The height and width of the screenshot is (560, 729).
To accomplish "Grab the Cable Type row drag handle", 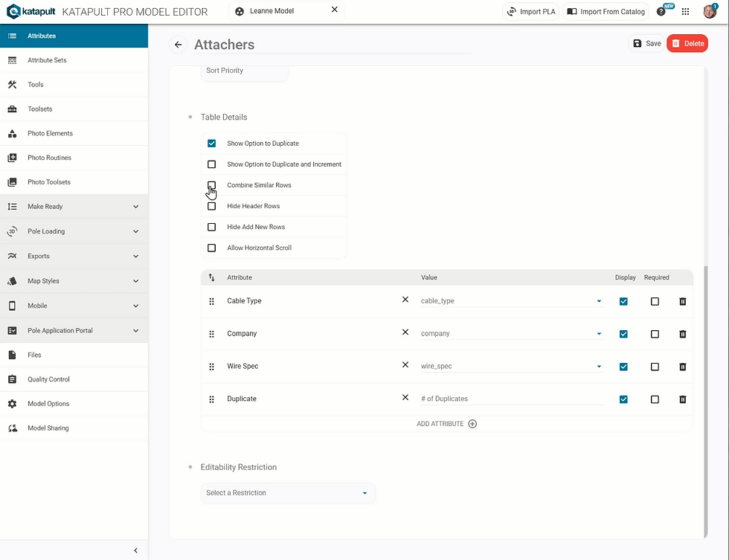I will (x=211, y=302).
